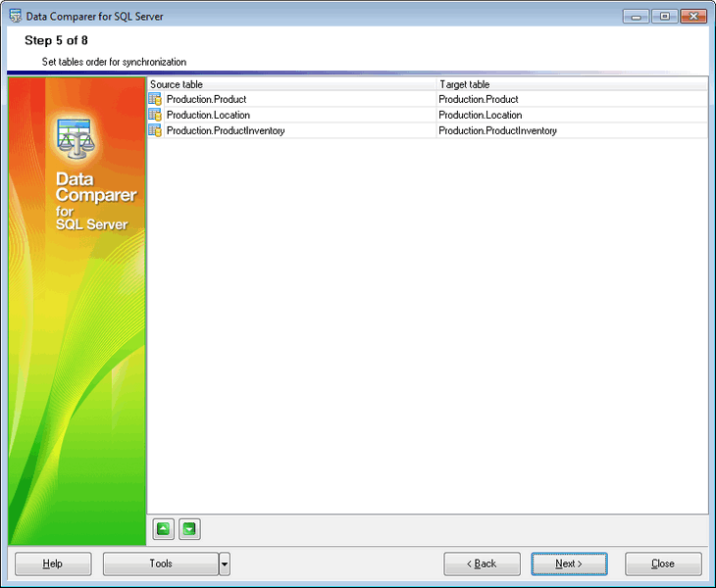Image resolution: width=716 pixels, height=588 pixels.
Task: Click the Source table column header
Action: [x=291, y=84]
